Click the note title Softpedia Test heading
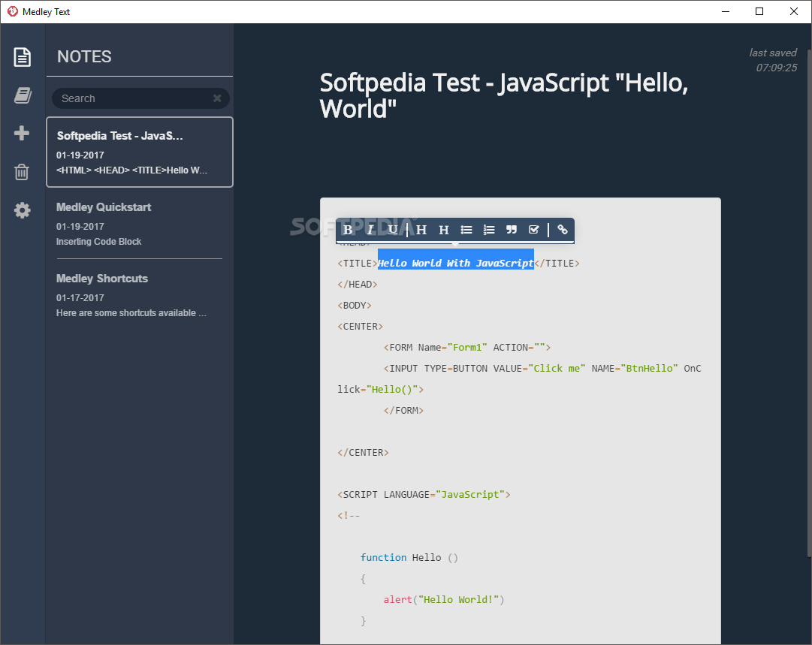The height and width of the screenshot is (645, 812). pos(504,96)
